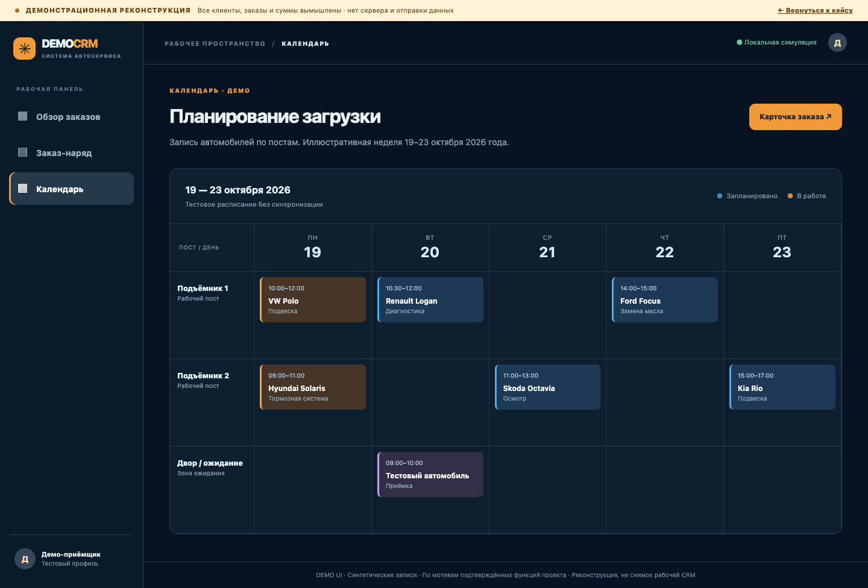
Task: Click the Планирование загрузки page title
Action: pyautogui.click(x=275, y=116)
